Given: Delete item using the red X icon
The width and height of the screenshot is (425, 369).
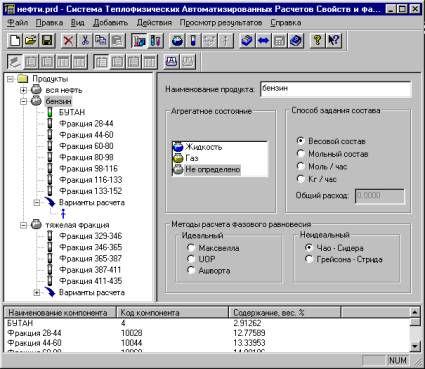Looking at the screenshot, I should 68,41.
